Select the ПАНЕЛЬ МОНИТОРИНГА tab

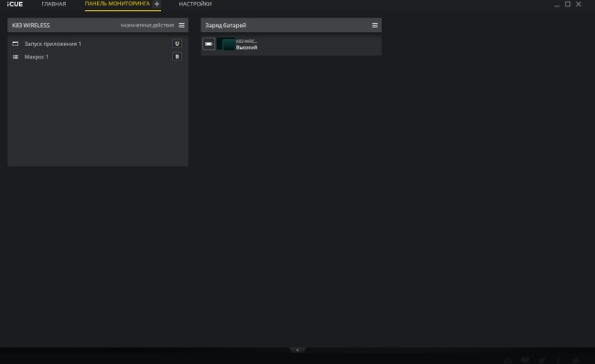[117, 4]
